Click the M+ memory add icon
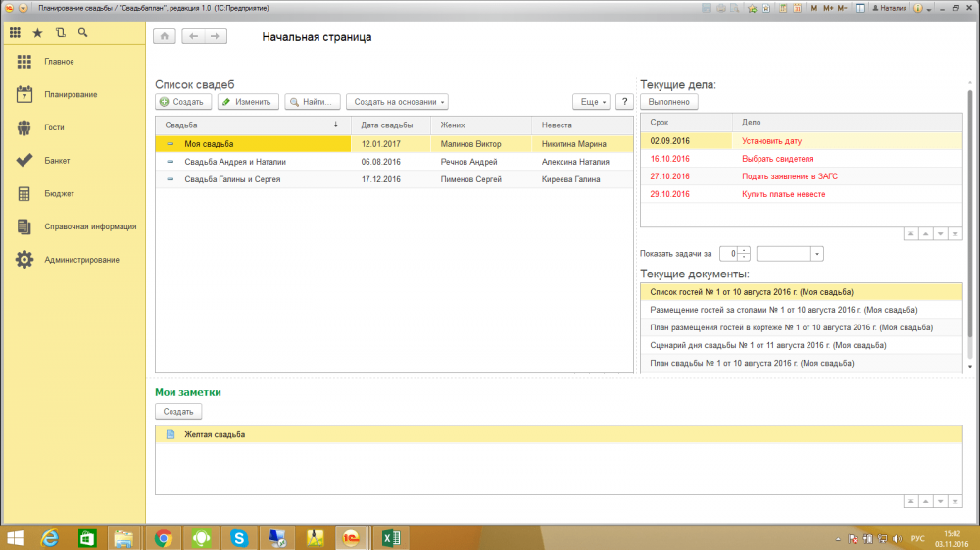This screenshot has width=980, height=550. point(828,7)
